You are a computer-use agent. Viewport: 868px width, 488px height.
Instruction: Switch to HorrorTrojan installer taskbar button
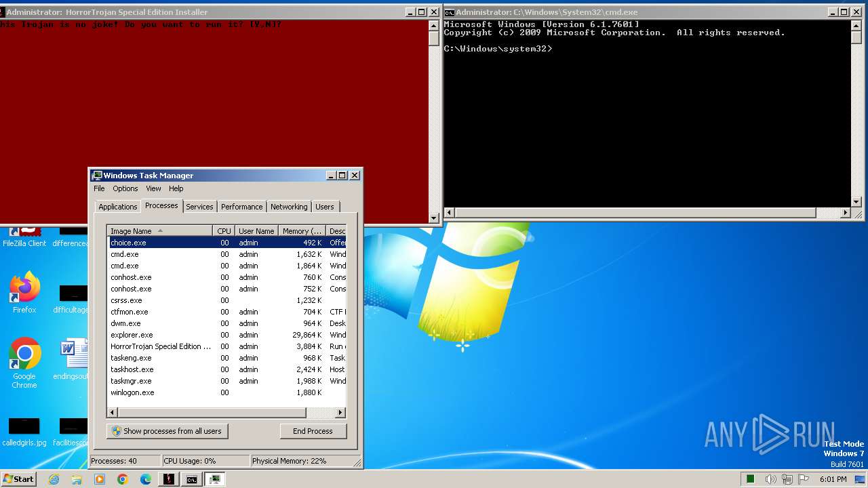coord(169,479)
